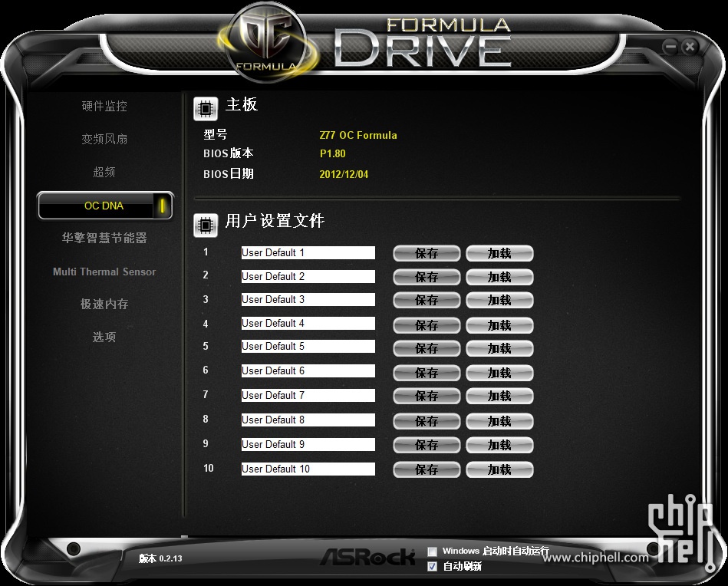Load profile 4 with 加载 button
728x586 pixels.
pyautogui.click(x=499, y=325)
